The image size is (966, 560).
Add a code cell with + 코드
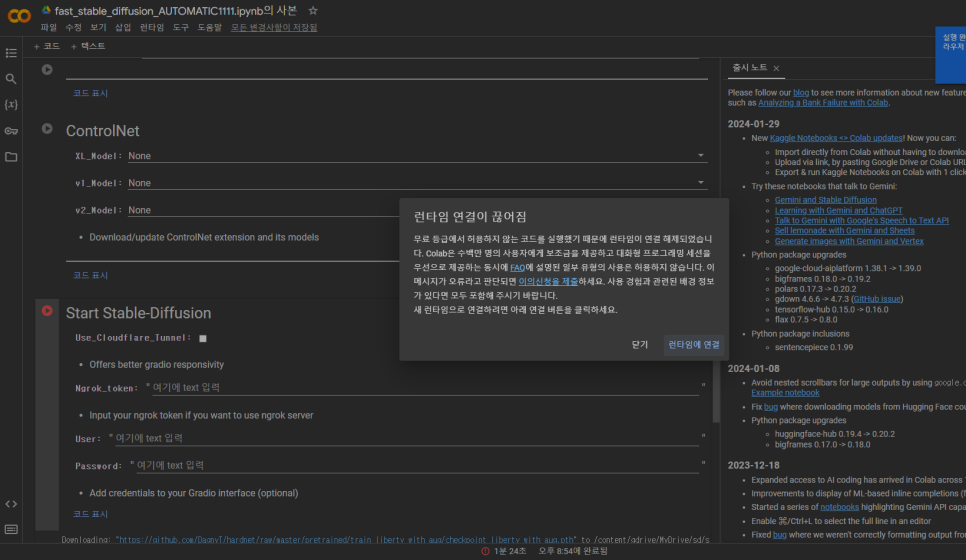click(x=47, y=46)
